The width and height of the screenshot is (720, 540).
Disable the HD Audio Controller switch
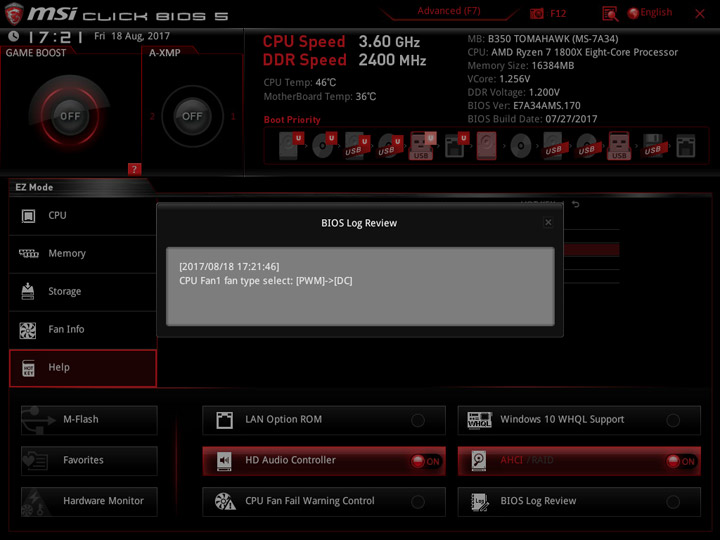coord(425,461)
